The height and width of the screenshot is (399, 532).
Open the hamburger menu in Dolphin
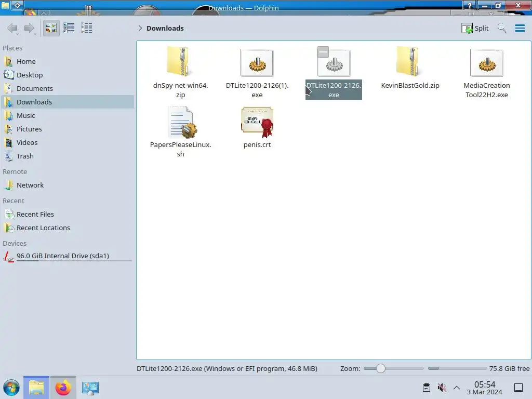pos(520,28)
